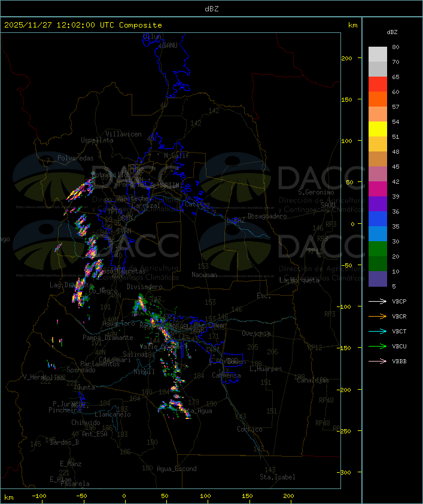
Task: Select the light grey 70-80 dBZ swatch
Action: [378, 54]
